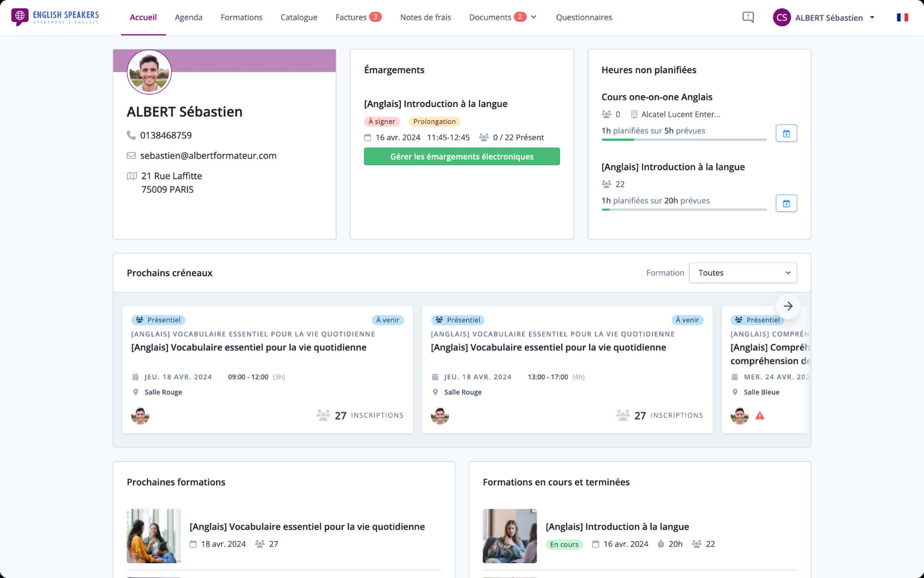Click Gérer les émargements électroniques button

coord(461,157)
